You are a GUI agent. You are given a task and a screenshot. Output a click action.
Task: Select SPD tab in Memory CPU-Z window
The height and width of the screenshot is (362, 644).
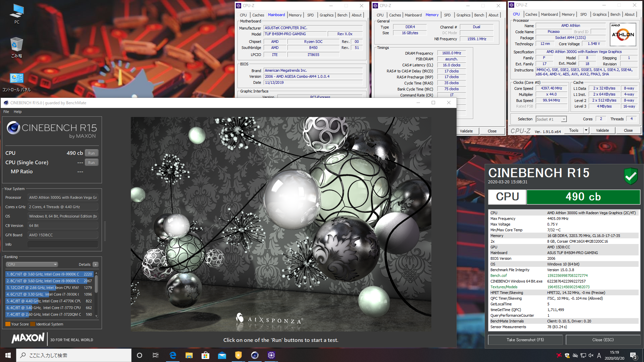[x=447, y=15]
